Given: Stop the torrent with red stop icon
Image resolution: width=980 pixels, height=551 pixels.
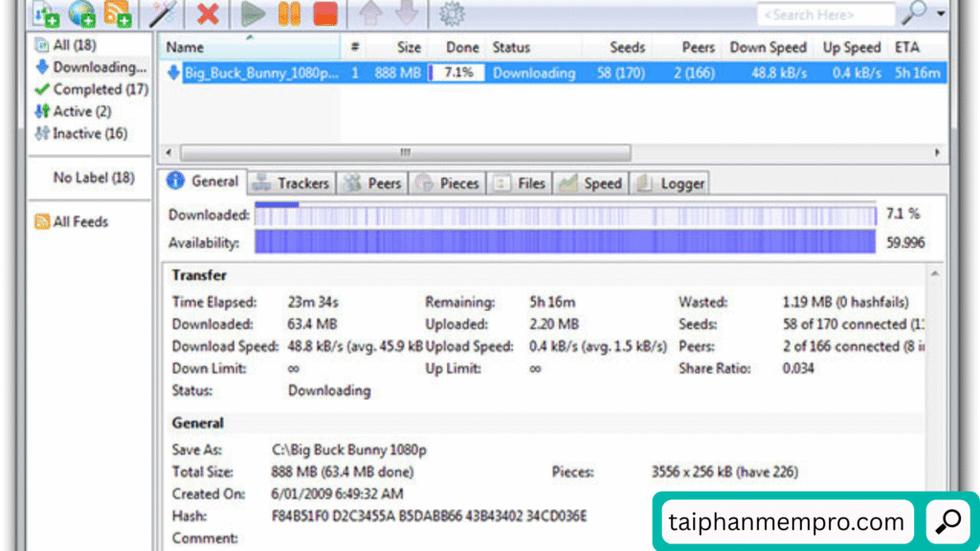Looking at the screenshot, I should click(324, 13).
